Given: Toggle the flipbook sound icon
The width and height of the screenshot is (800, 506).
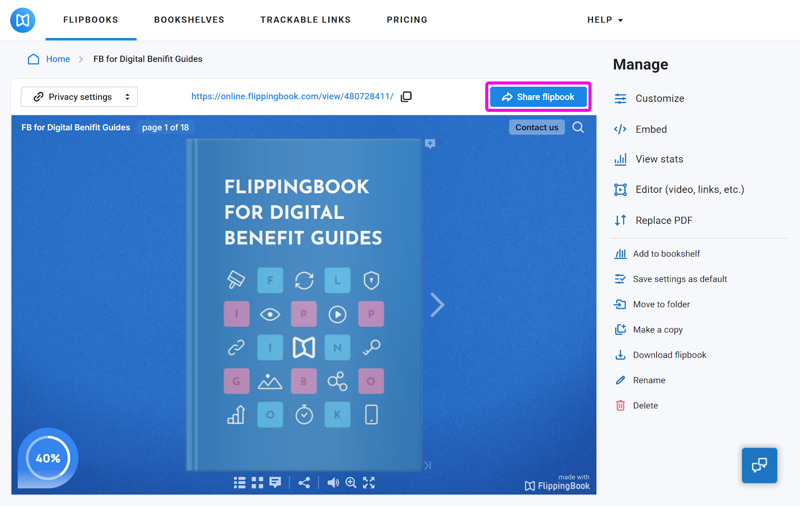Looking at the screenshot, I should 333,483.
